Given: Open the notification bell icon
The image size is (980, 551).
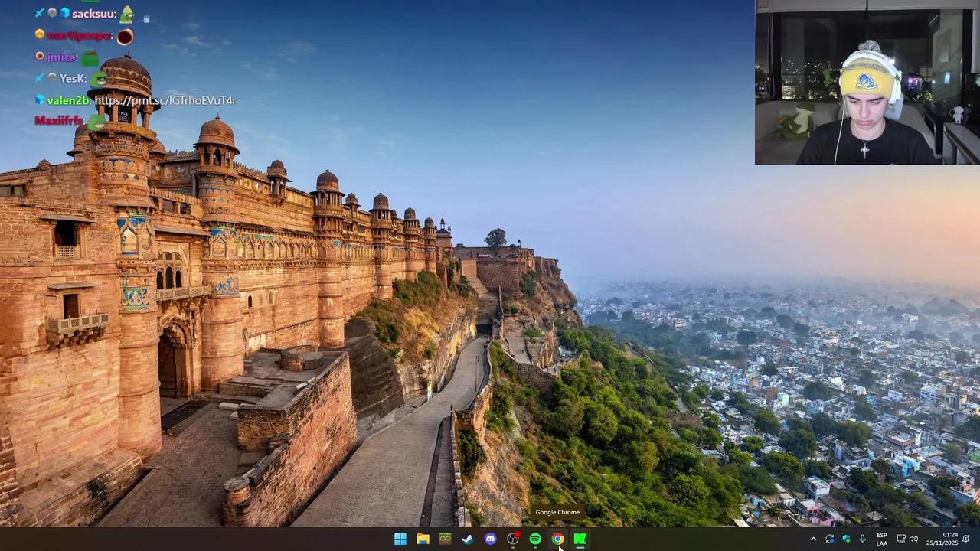Looking at the screenshot, I should [x=966, y=539].
